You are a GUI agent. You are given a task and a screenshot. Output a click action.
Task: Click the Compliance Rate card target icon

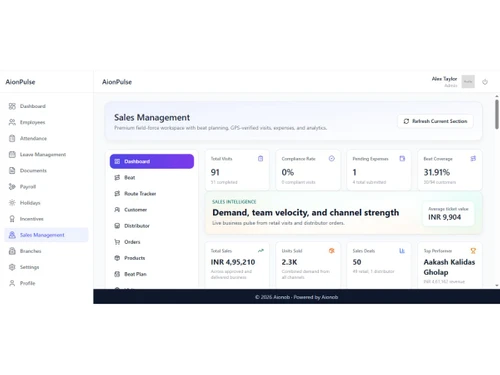(331, 159)
